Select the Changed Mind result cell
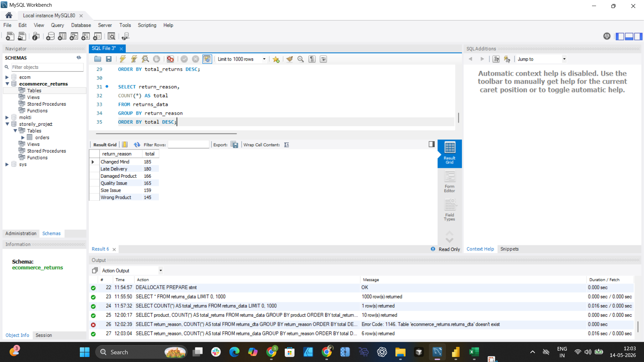 (121, 162)
